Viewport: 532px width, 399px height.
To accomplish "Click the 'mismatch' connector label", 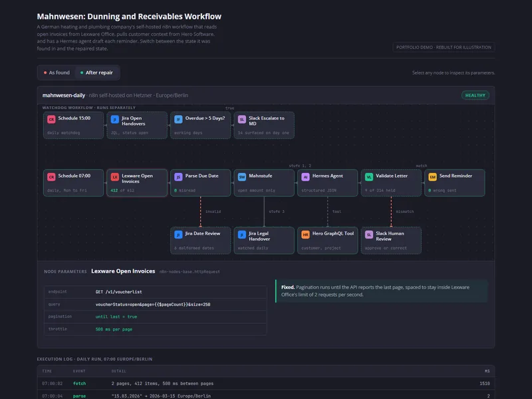I will [405, 211].
